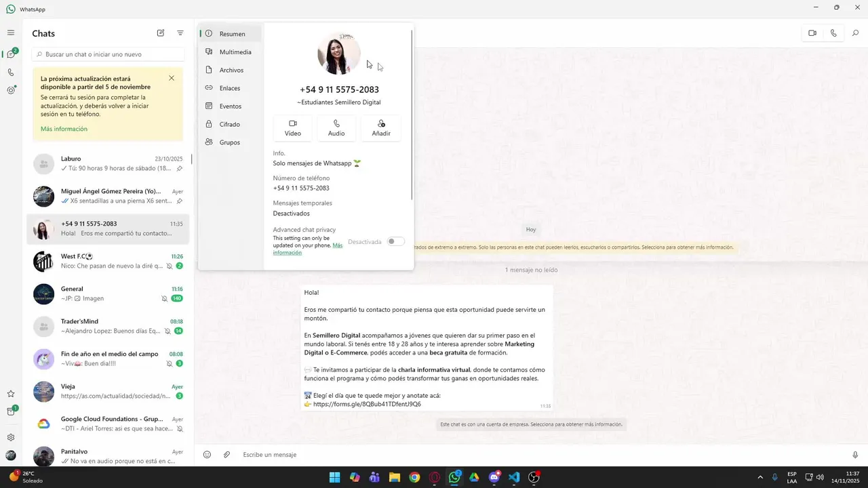Open the weather widget on the taskbar
Screen dimensions: 868x488
[26, 477]
